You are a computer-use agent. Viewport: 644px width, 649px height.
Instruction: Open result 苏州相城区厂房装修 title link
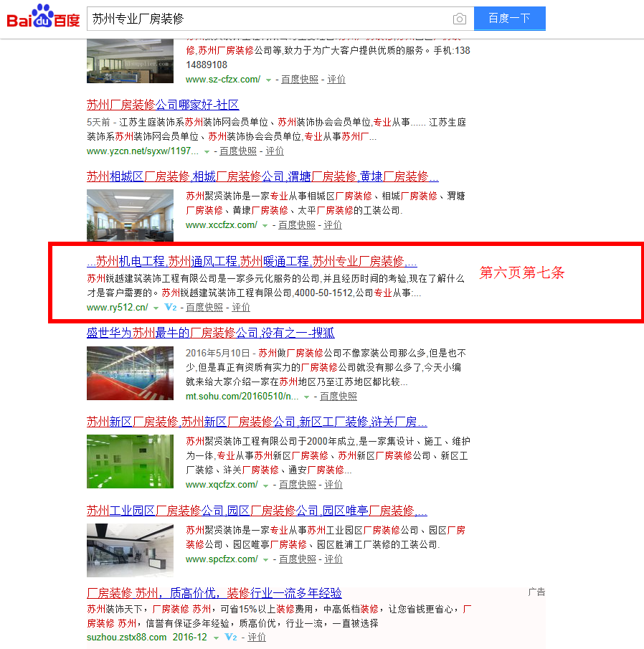coord(262,176)
